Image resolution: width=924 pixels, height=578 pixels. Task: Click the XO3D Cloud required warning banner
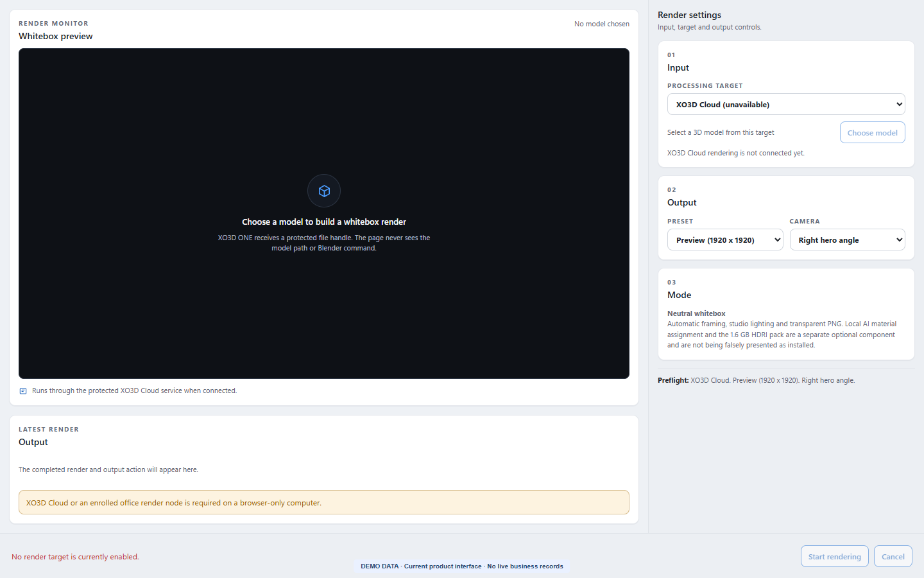point(324,502)
